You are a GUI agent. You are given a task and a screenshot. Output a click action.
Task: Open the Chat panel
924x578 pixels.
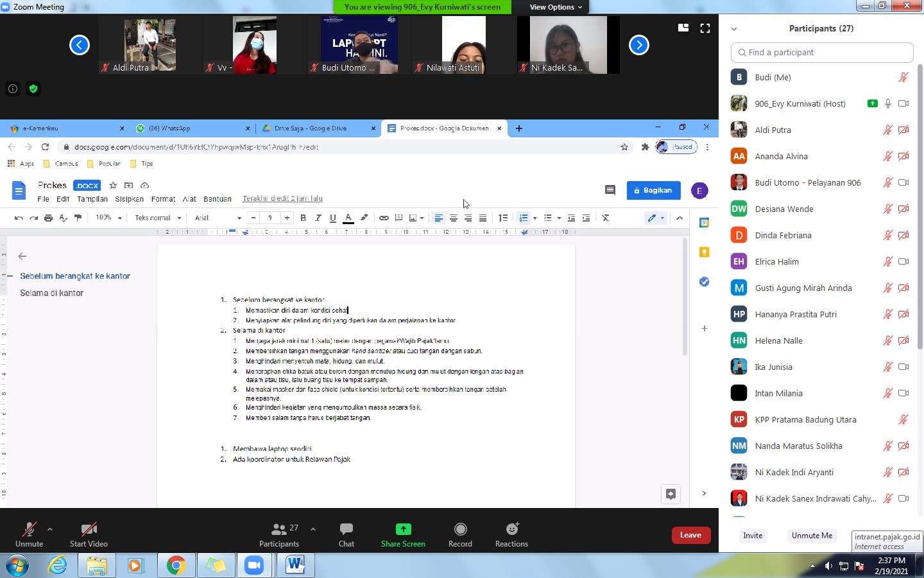[x=346, y=529]
